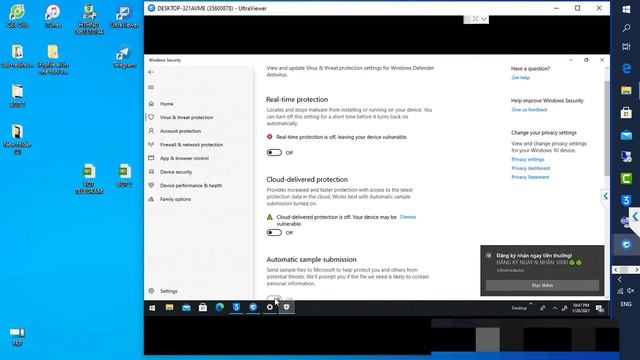Select Cốc Cốc desktop shortcut
640x360 pixels.
[18, 16]
